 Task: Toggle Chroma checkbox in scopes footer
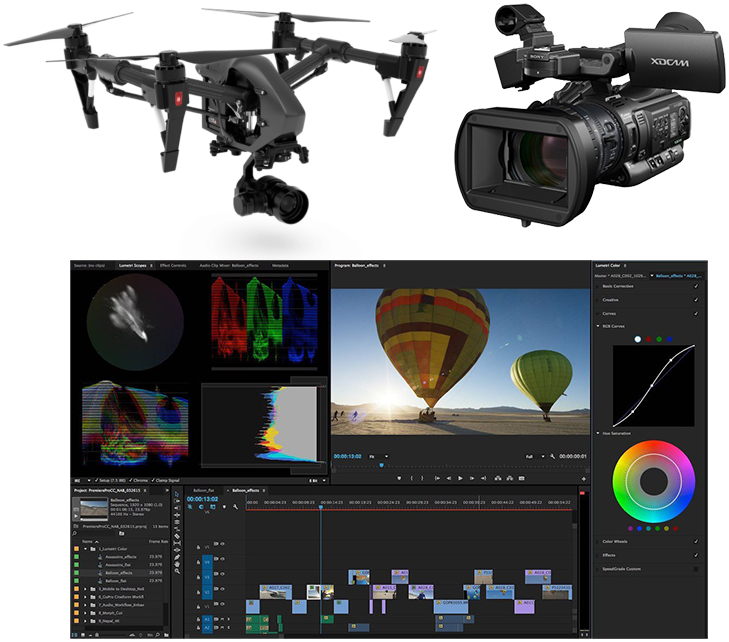pos(131,481)
